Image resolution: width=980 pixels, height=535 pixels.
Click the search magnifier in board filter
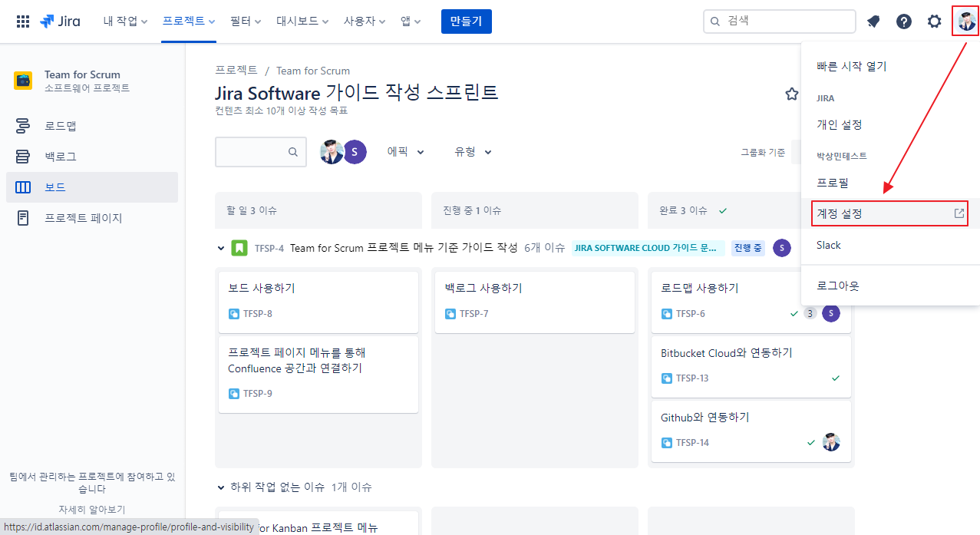coord(293,152)
